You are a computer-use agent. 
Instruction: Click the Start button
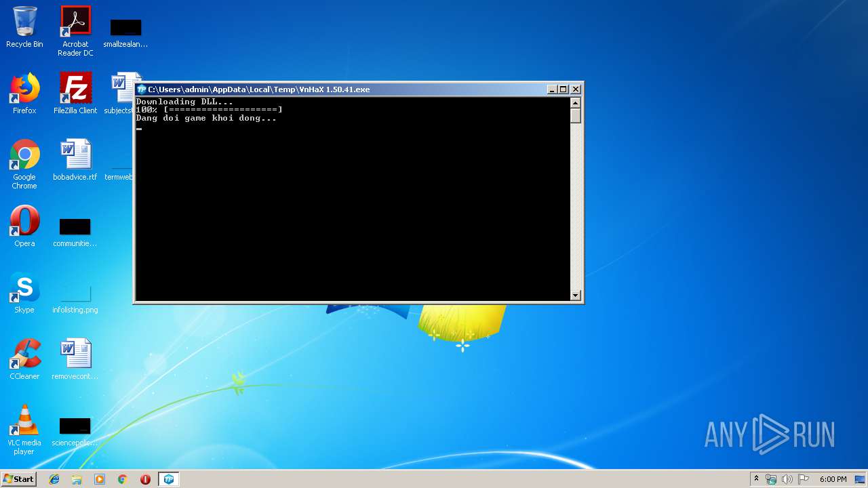pyautogui.click(x=19, y=479)
